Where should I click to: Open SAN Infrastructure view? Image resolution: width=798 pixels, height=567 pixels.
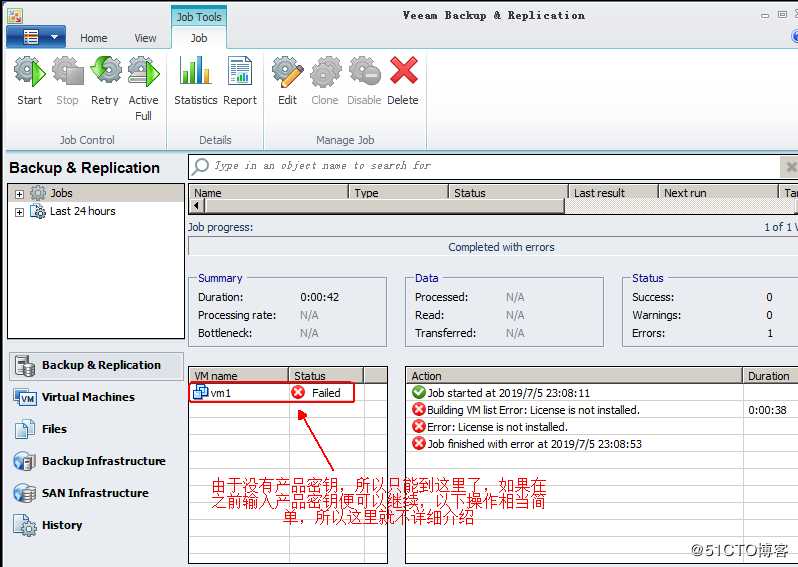(81, 493)
